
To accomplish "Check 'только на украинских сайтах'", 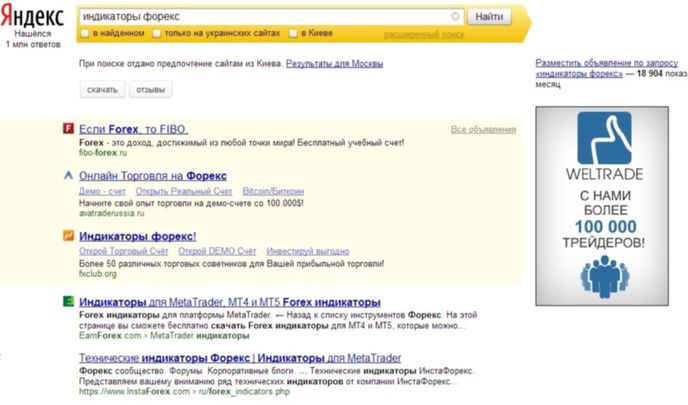I will 157,33.
